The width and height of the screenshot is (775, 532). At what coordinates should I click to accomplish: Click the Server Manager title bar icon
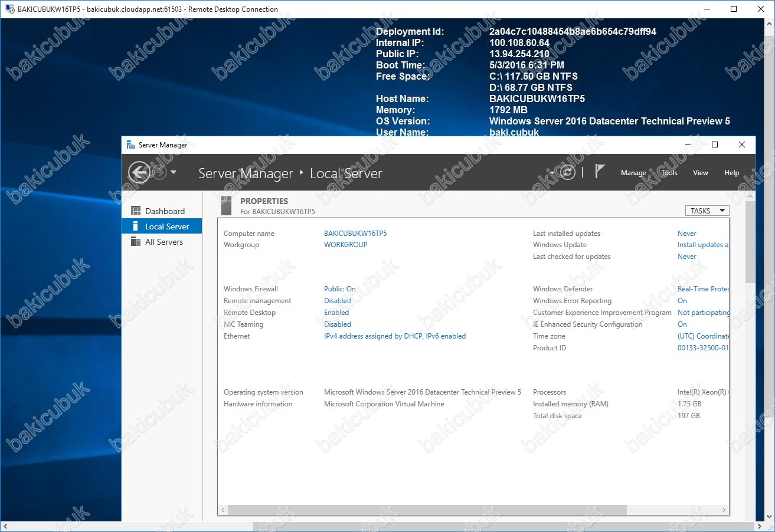(130, 145)
